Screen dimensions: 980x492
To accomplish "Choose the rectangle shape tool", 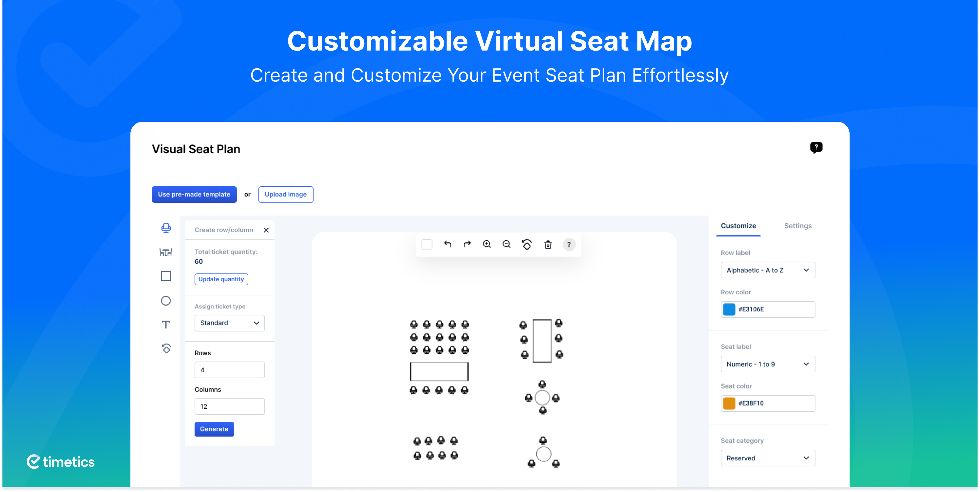I will (166, 276).
